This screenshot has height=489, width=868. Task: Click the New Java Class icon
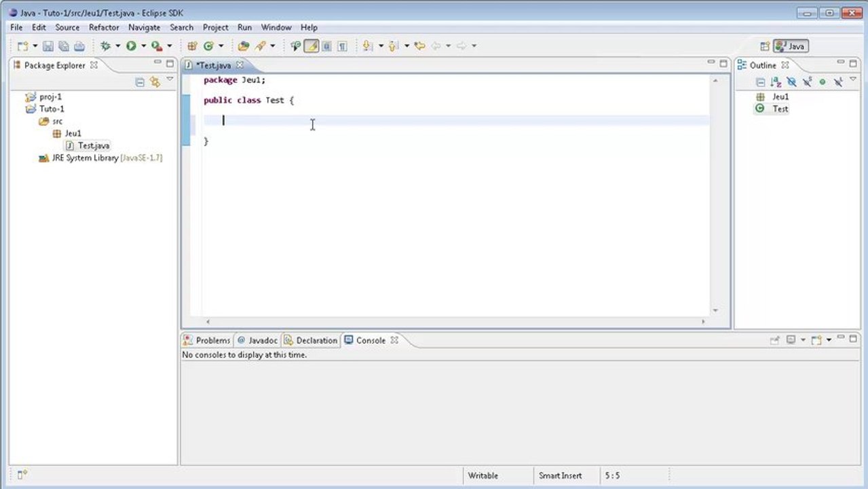click(x=208, y=46)
